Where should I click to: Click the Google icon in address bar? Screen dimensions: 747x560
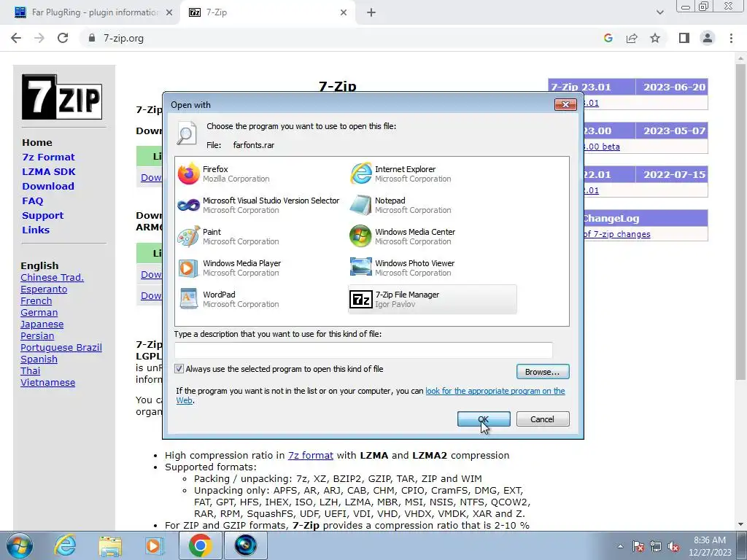point(608,38)
